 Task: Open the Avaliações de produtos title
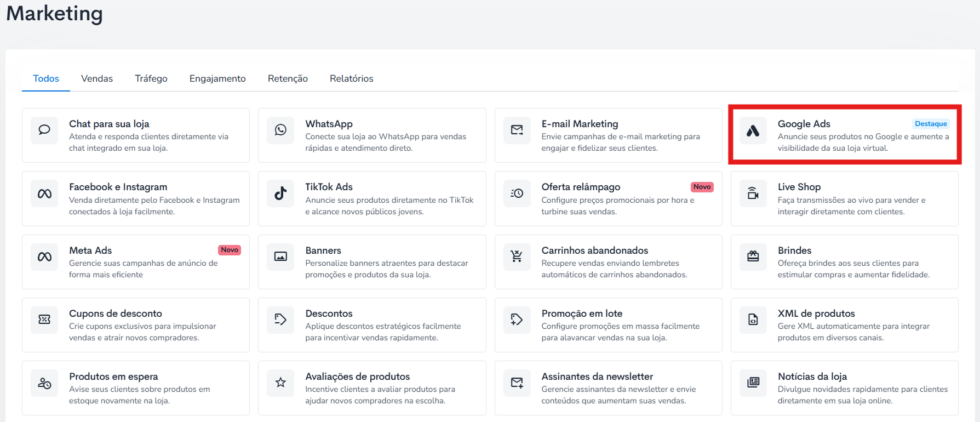[x=358, y=377]
